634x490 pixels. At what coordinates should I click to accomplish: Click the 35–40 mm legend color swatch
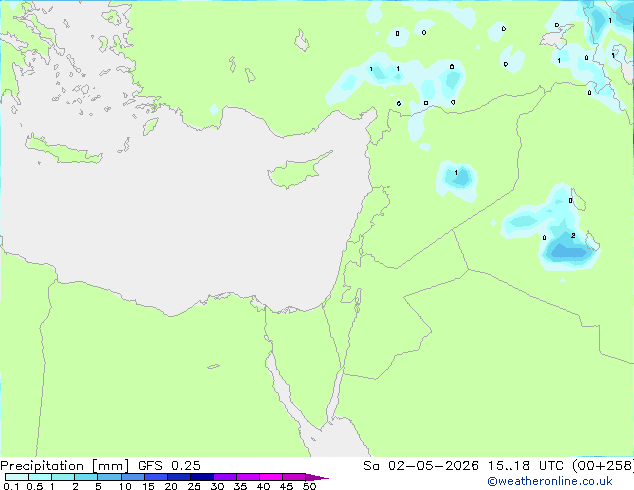[x=248, y=477]
